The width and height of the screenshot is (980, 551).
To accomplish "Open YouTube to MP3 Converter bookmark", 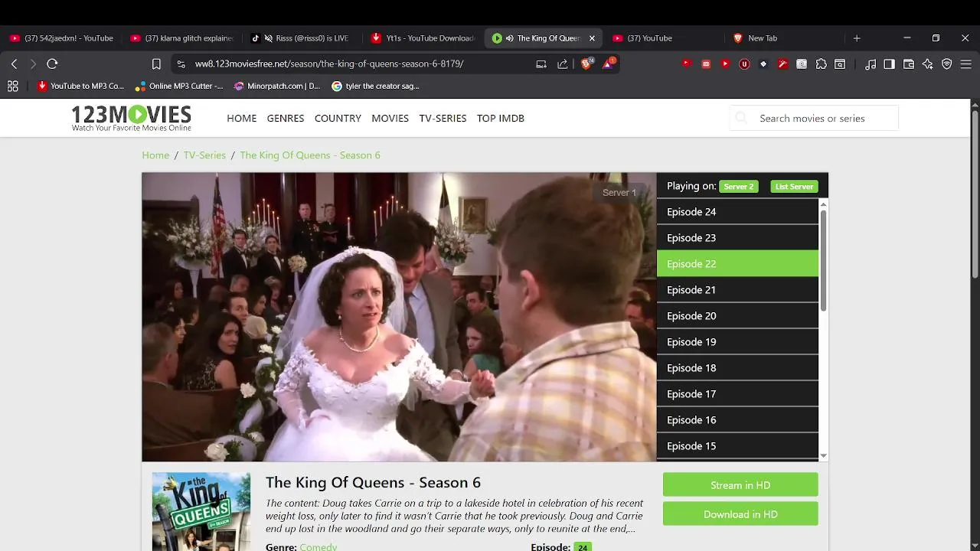I will click(80, 86).
